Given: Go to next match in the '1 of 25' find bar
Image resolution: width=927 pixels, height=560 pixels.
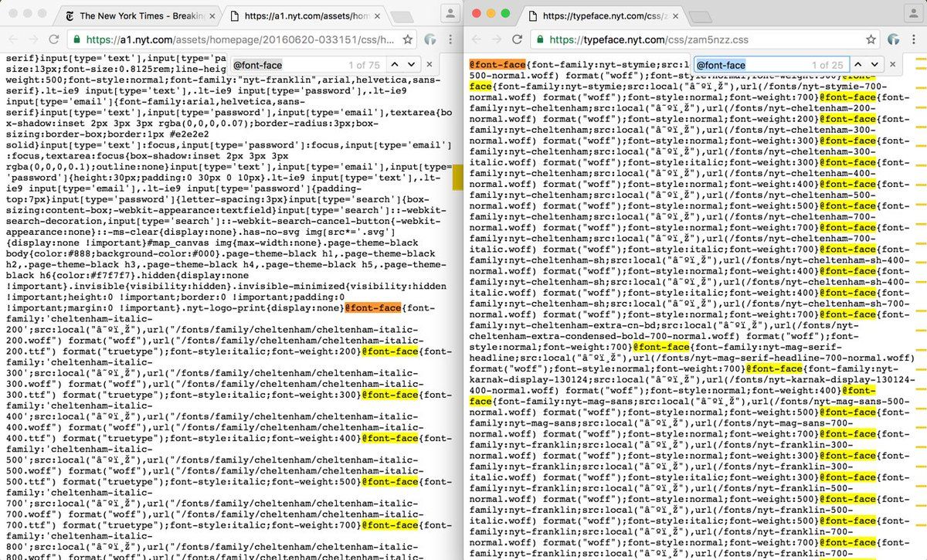Looking at the screenshot, I should [875, 66].
